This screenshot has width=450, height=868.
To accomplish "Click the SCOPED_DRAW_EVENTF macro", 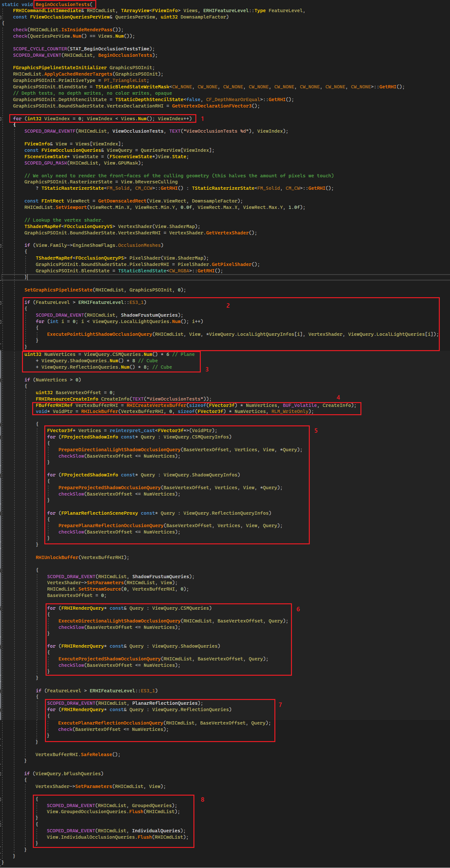I will [50, 131].
